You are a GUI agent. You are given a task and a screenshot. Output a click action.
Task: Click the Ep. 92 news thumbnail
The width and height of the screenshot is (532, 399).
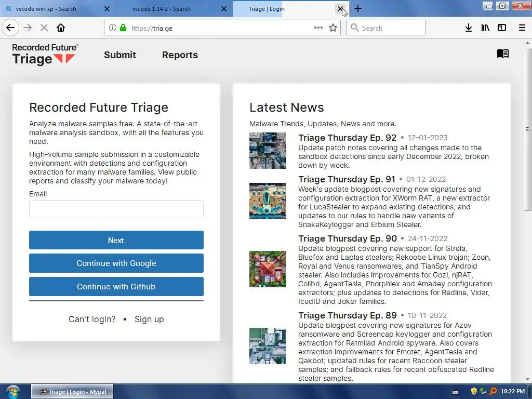click(268, 151)
